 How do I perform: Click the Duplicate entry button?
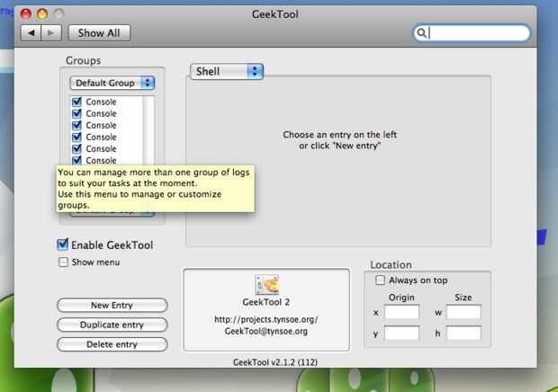[x=112, y=325]
